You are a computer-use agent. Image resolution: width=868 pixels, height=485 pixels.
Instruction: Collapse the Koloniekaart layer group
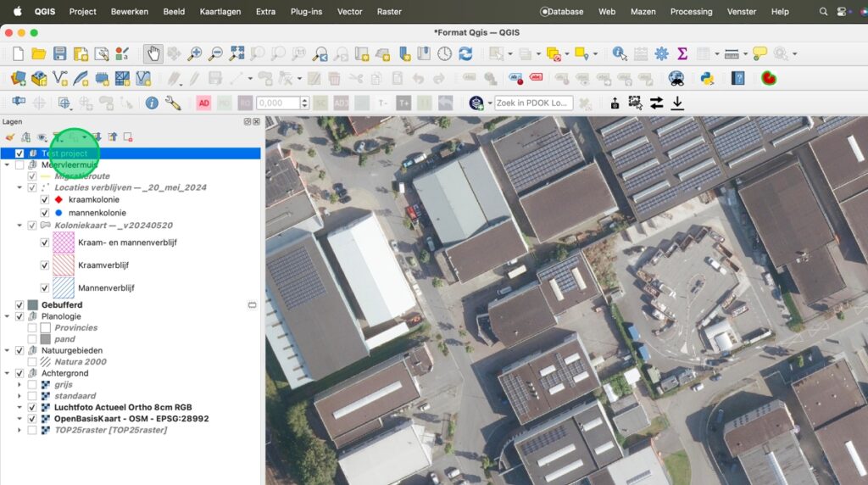(x=20, y=226)
